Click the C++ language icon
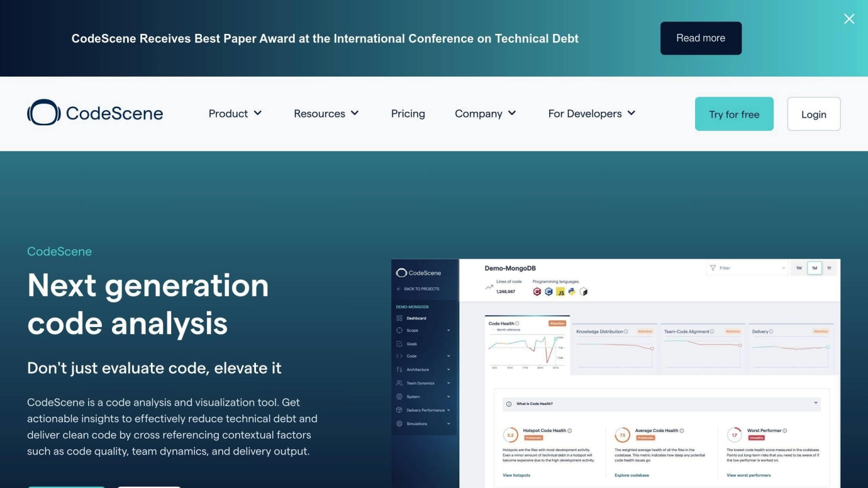 [x=537, y=291]
